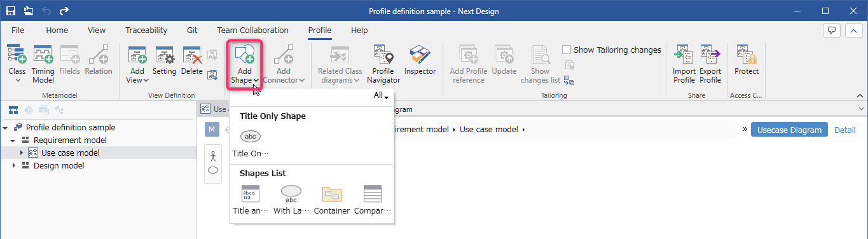Select Use case model in tree
This screenshot has height=239, width=868.
pyautogui.click(x=70, y=153)
